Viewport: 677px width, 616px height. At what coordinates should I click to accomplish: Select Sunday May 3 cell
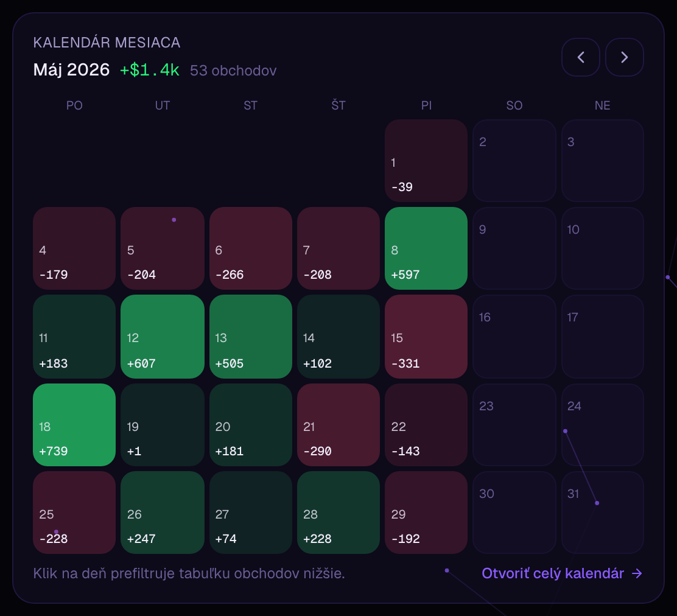pos(602,161)
